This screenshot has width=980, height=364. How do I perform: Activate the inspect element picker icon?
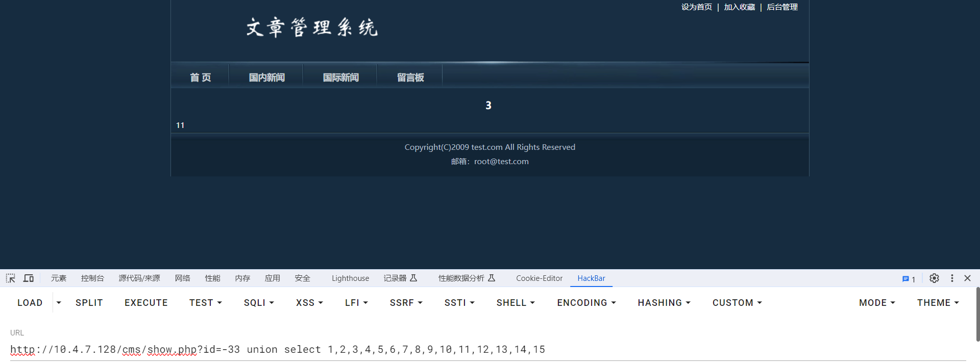(11, 278)
